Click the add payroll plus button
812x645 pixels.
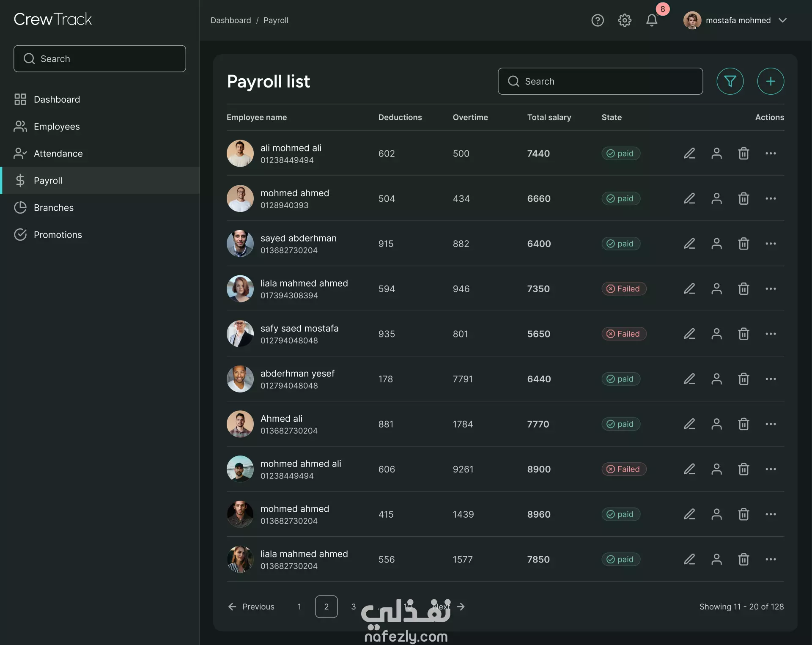coord(770,81)
